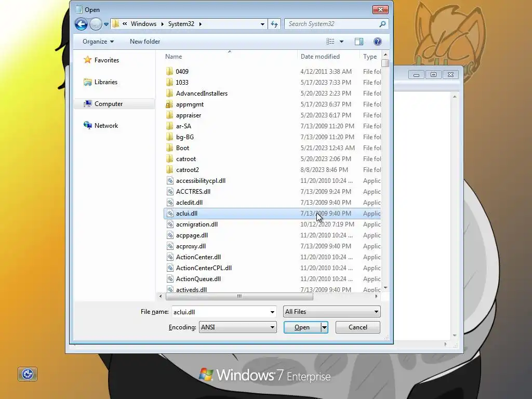Select Computer in the navigation pane
Viewport: 532px width, 399px height.
(x=109, y=104)
